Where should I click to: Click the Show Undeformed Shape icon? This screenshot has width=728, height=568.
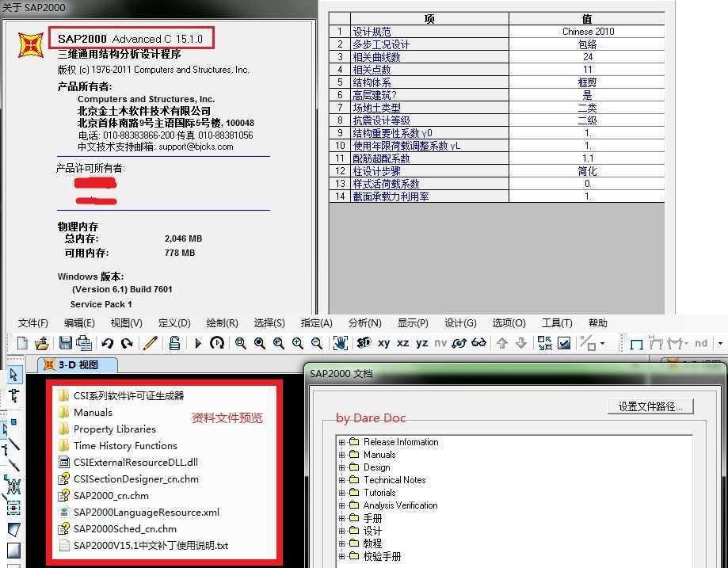click(x=636, y=344)
